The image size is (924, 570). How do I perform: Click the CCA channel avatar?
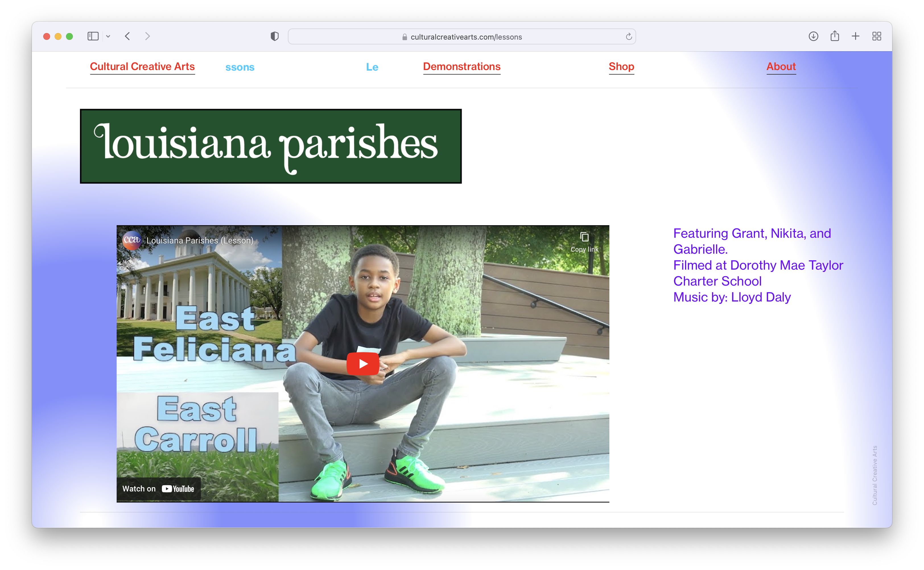[x=131, y=240]
